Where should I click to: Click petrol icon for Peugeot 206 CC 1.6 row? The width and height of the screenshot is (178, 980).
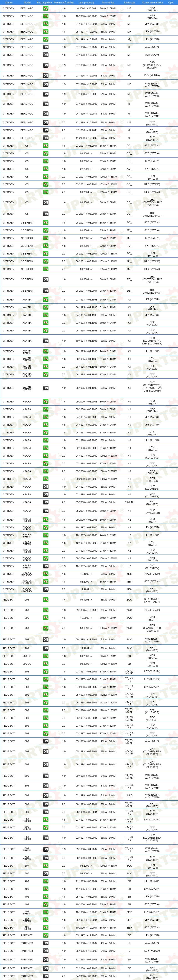point(46,656)
